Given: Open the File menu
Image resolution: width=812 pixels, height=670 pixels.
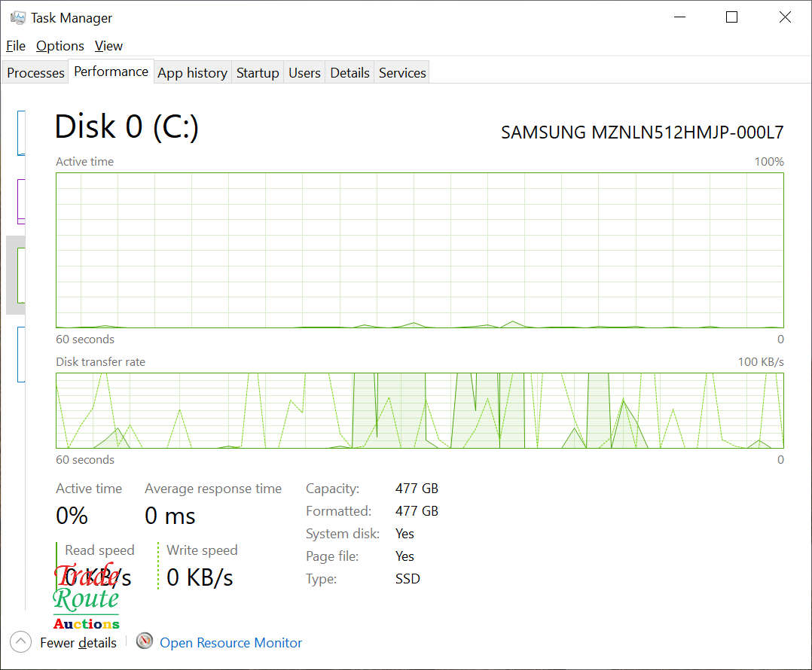Looking at the screenshot, I should tap(16, 46).
